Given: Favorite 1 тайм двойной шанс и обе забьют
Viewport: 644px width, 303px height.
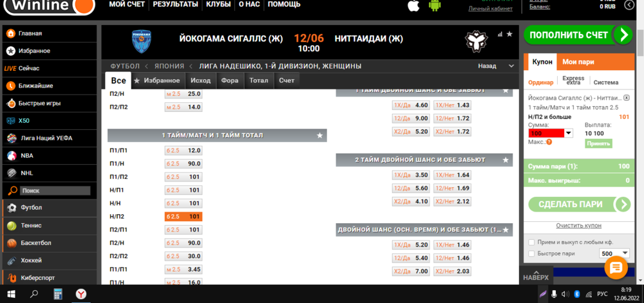Looking at the screenshot, I should (x=506, y=90).
